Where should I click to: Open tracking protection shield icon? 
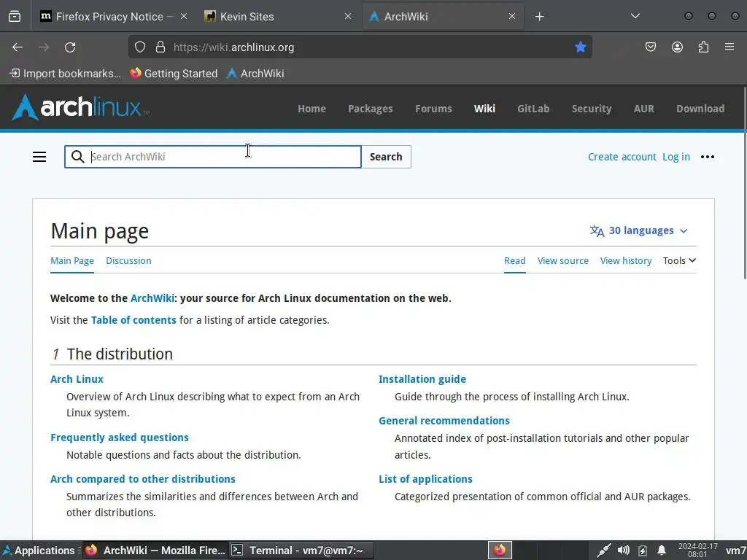point(139,47)
